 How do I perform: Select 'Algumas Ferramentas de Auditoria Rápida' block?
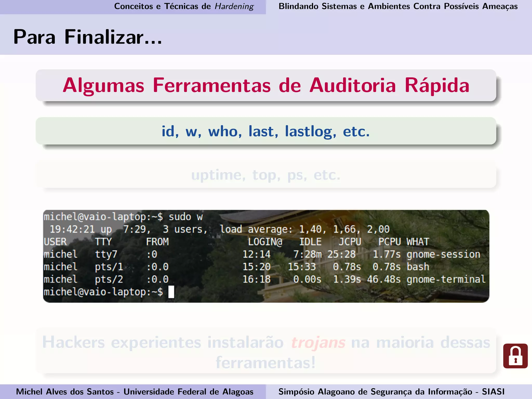coord(266,85)
